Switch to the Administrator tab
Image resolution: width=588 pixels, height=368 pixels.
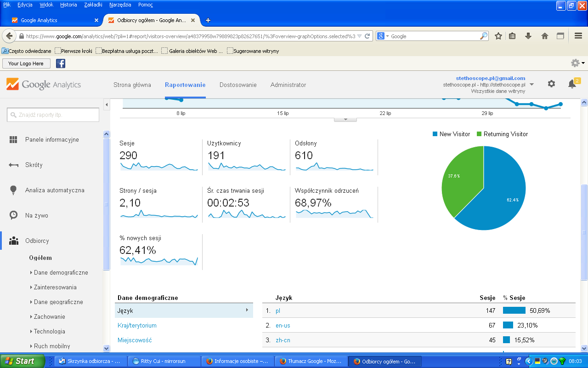pos(288,85)
